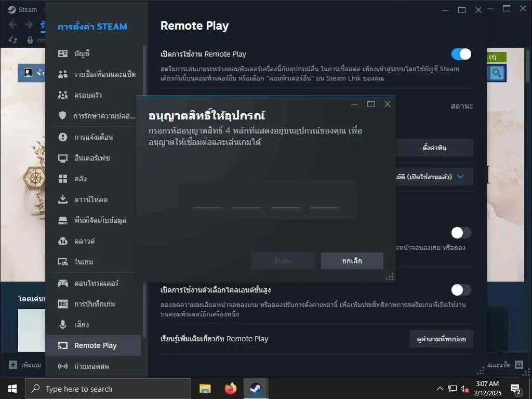Click the dialog resize grip corner
This screenshot has width=532, height=399.
point(390,276)
